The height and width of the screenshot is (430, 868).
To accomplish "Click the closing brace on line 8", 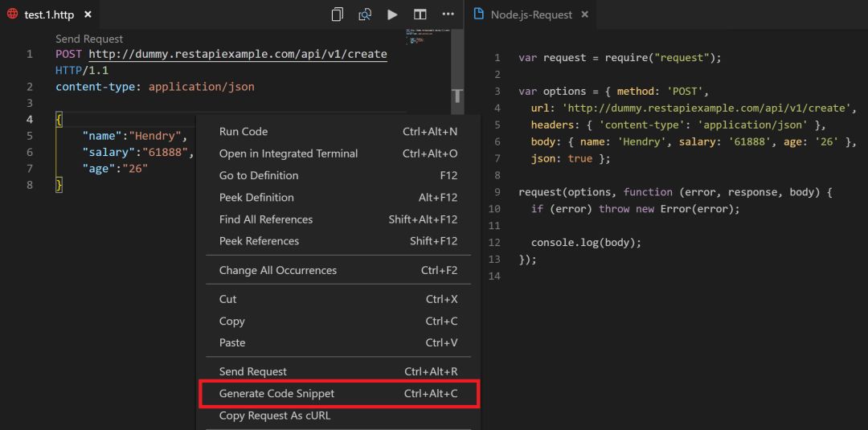I will click(59, 185).
